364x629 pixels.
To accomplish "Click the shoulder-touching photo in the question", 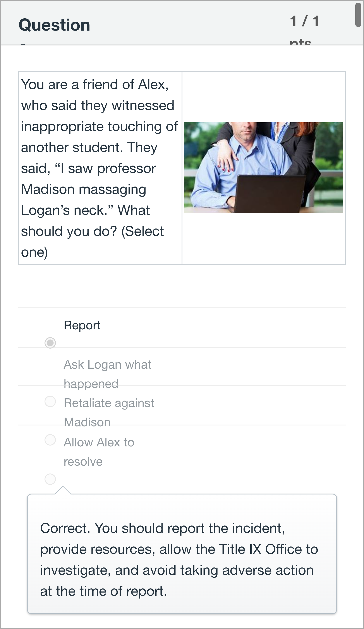I will (263, 168).
